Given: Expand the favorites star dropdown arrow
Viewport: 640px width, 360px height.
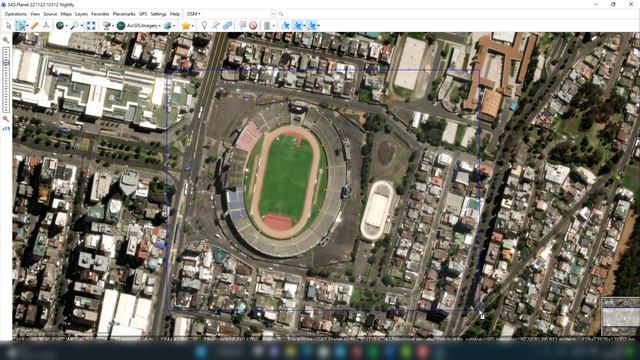Looking at the screenshot, I should (192, 26).
